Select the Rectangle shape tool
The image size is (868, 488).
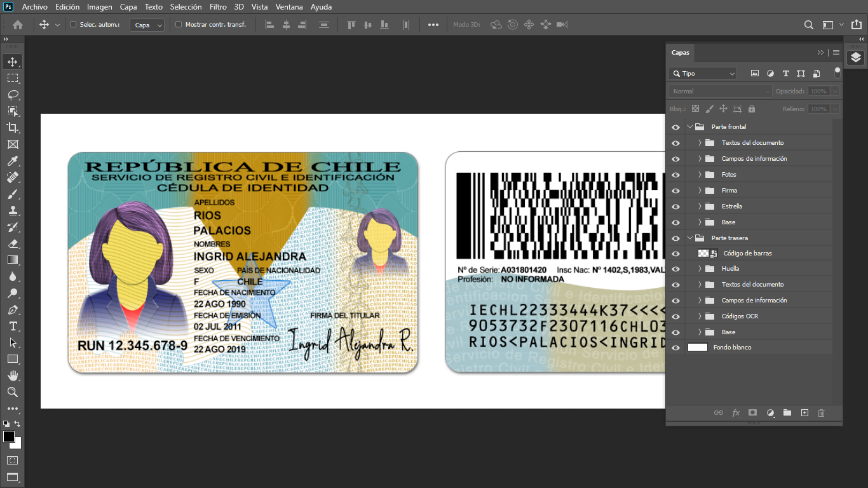pos(13,359)
